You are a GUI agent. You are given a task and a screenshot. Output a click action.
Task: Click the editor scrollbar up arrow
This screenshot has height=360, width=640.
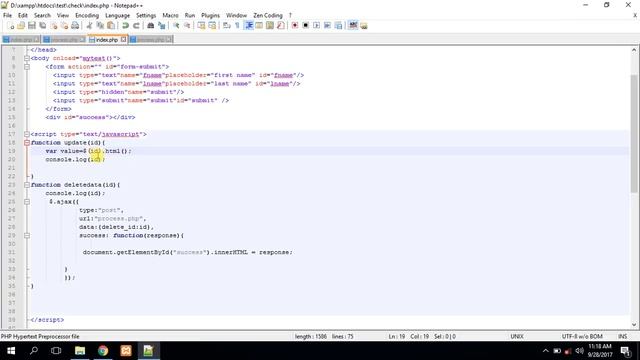pyautogui.click(x=634, y=50)
